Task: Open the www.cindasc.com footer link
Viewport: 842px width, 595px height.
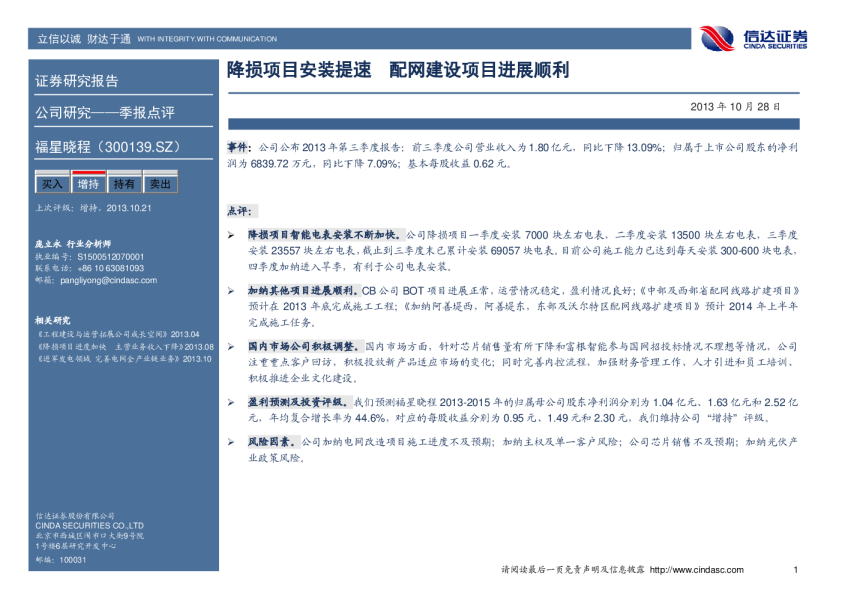Action: [696, 570]
